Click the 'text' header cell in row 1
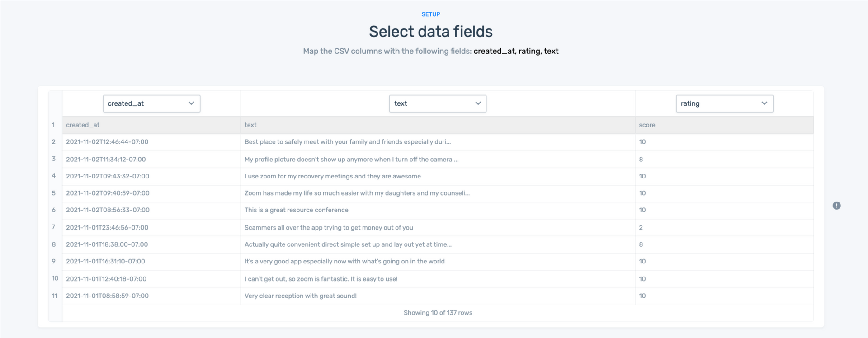 [x=250, y=125]
